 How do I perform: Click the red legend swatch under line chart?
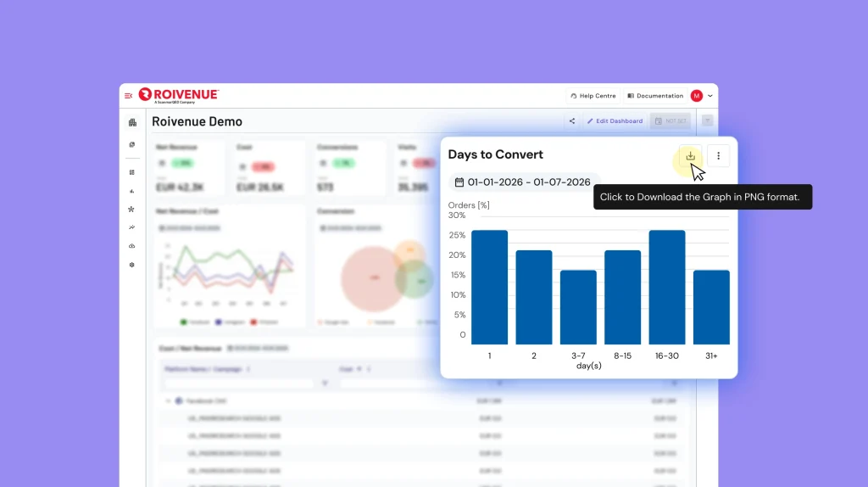tap(253, 322)
